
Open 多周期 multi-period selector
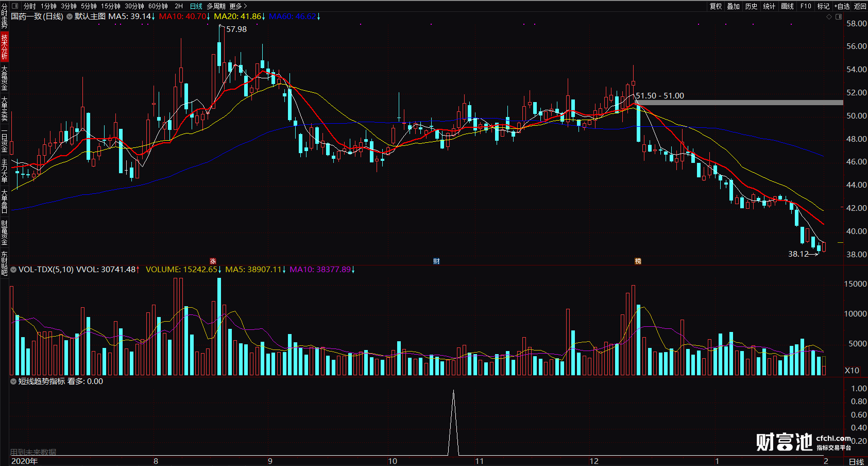(216, 6)
